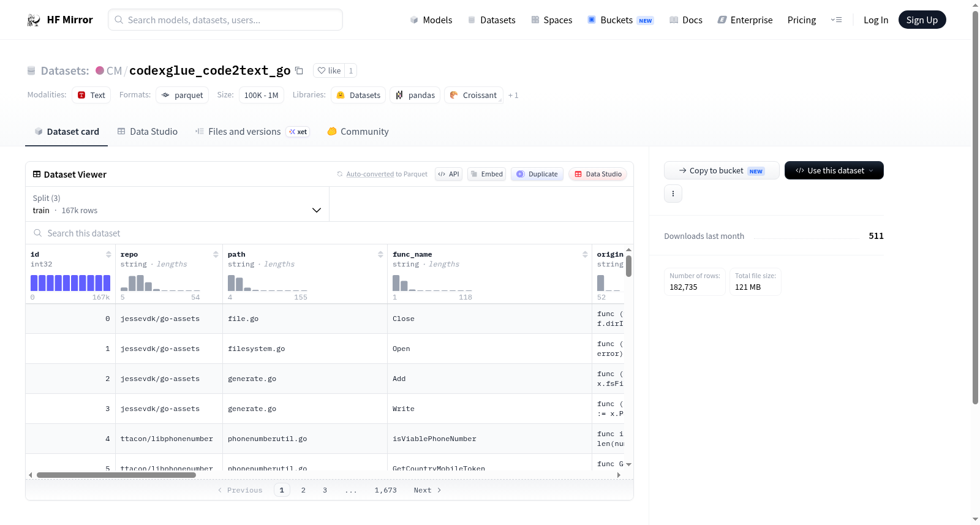Click Copy to bucket button
This screenshot has height=525, width=980.
(x=722, y=170)
